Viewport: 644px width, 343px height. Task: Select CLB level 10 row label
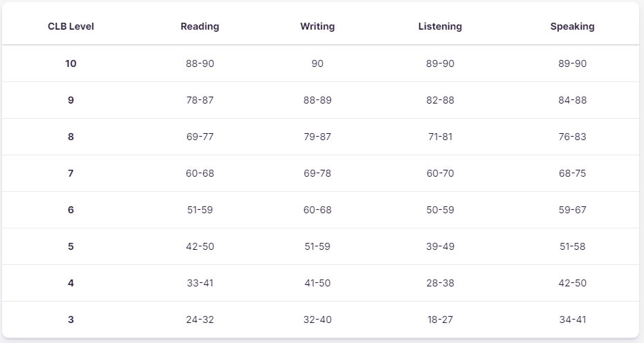(70, 63)
